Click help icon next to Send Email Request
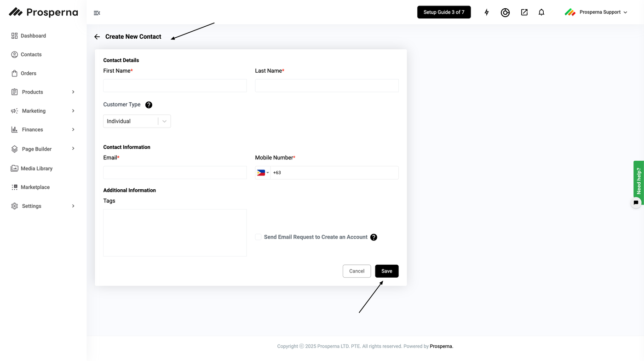This screenshot has height=361, width=644. click(374, 237)
